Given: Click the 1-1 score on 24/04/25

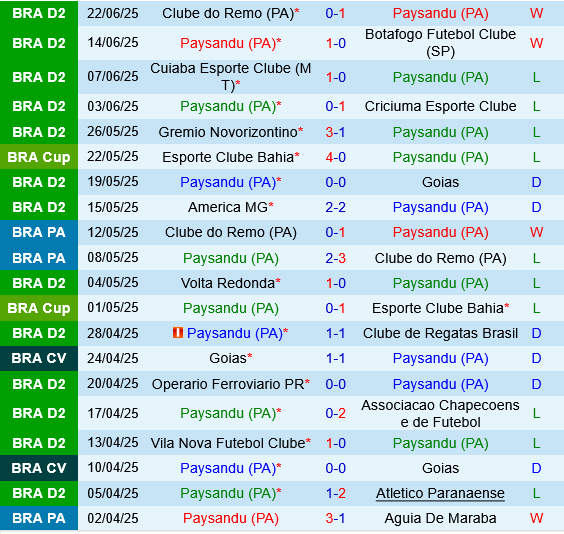Looking at the screenshot, I should point(335,358).
